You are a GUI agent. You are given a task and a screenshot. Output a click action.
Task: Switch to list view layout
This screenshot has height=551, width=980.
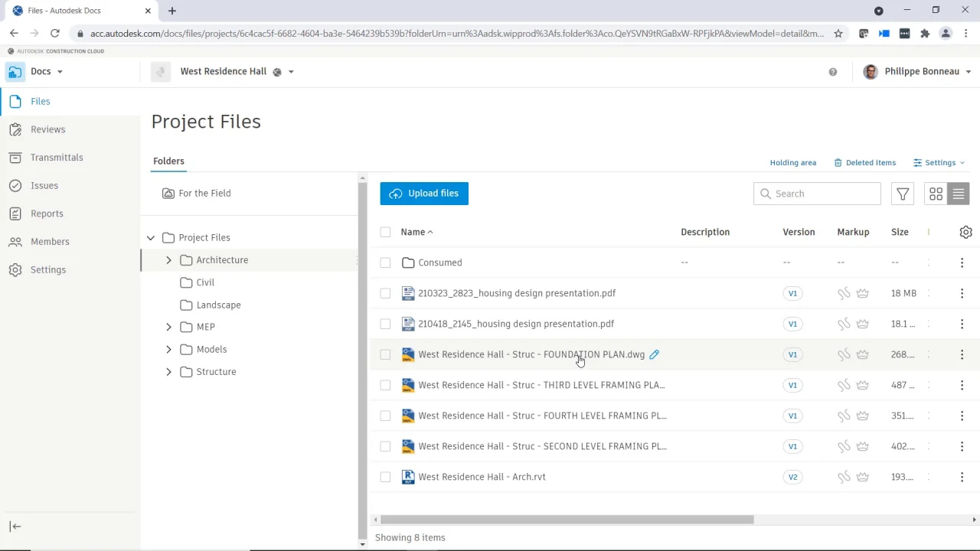[959, 194]
